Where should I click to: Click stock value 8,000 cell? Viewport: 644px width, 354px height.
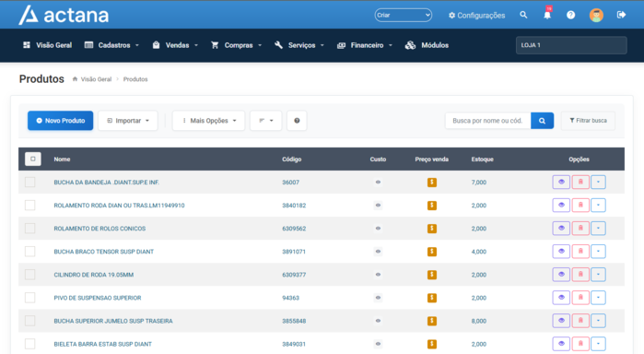click(x=478, y=321)
